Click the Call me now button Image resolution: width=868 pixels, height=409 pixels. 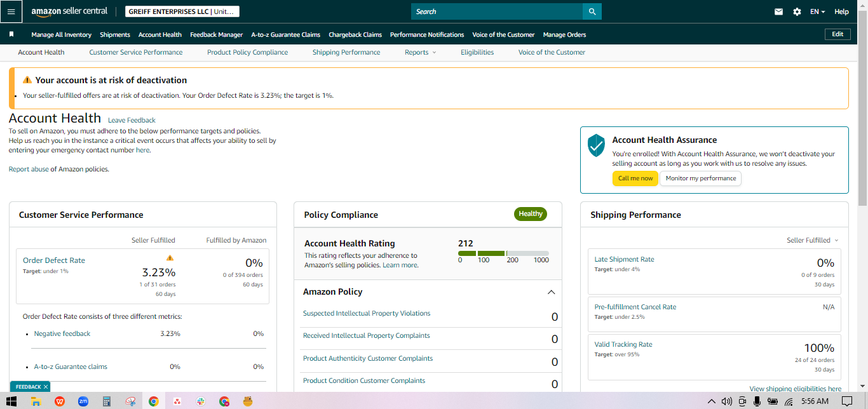click(635, 178)
